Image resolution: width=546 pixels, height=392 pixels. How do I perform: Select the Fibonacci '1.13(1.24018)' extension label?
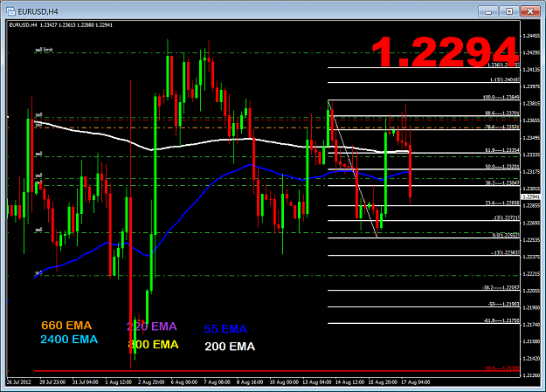[x=505, y=79]
